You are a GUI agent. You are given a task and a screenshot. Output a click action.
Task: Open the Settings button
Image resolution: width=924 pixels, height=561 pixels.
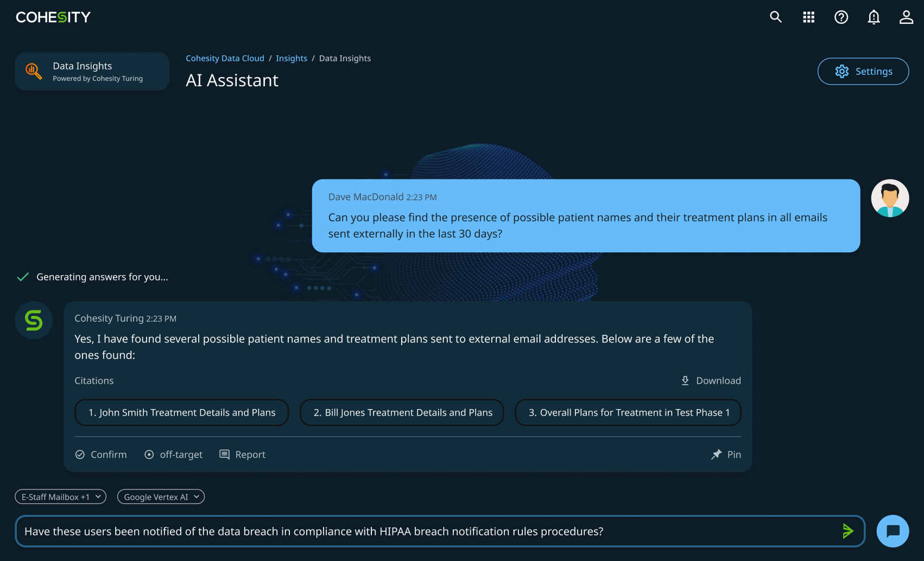863,71
